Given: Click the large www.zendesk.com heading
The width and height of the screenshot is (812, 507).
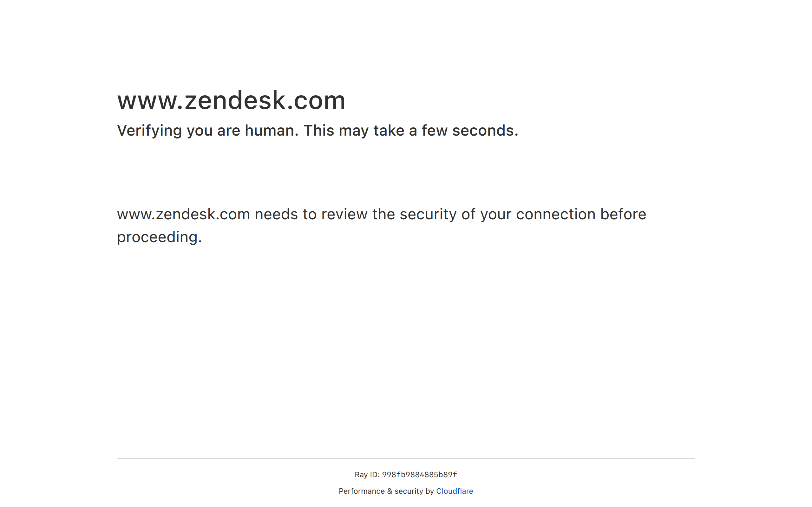Looking at the screenshot, I should (231, 100).
